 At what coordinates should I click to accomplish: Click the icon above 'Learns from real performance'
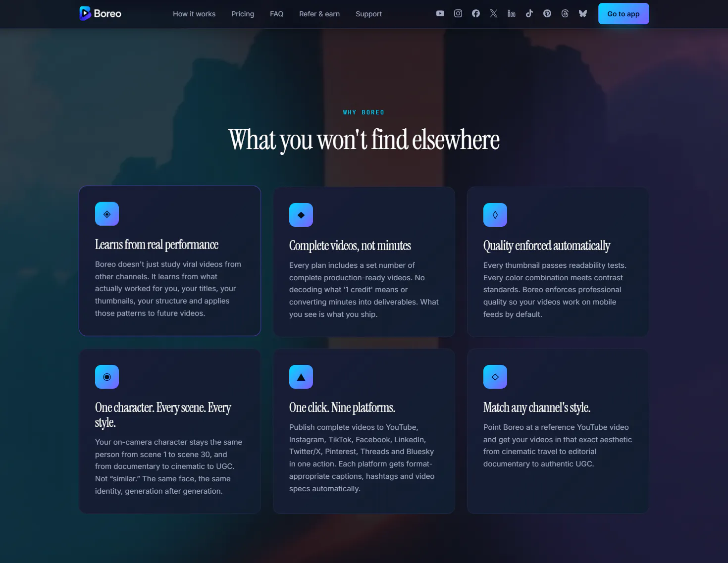[107, 214]
